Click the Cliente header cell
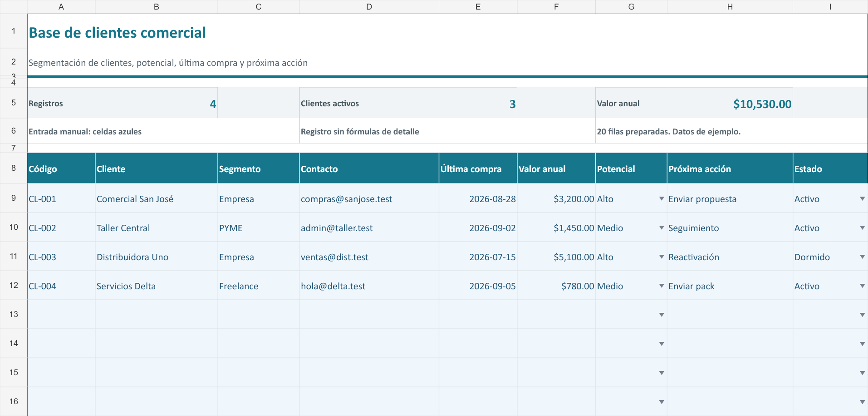This screenshot has height=416, width=868. [x=157, y=168]
